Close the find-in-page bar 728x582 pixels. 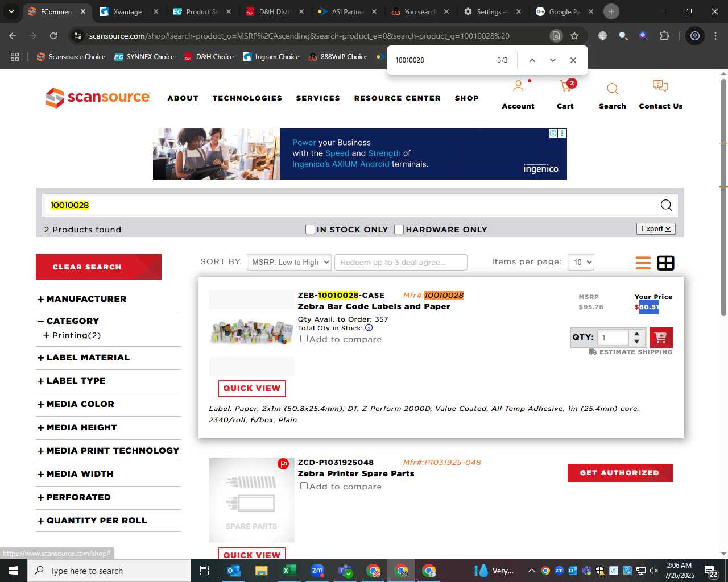[573, 60]
